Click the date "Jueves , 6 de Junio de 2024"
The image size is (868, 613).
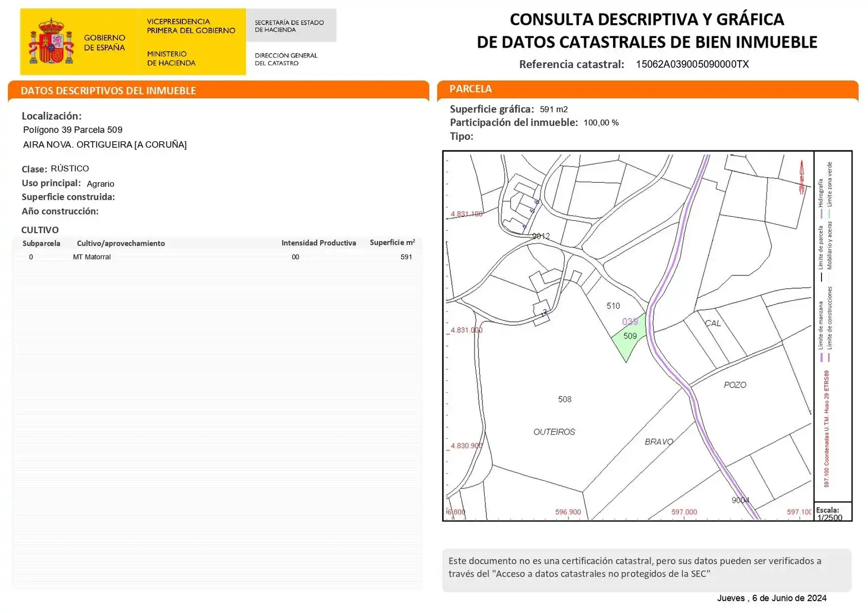(771, 598)
